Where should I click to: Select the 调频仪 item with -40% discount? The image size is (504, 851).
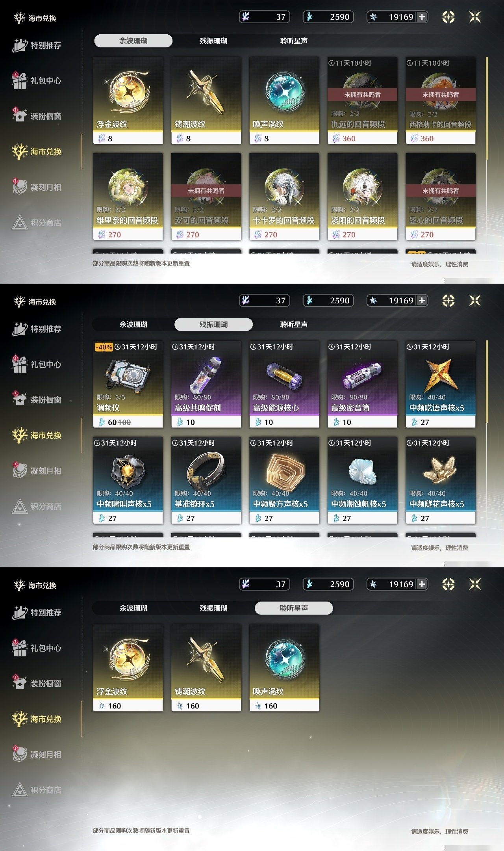128,384
